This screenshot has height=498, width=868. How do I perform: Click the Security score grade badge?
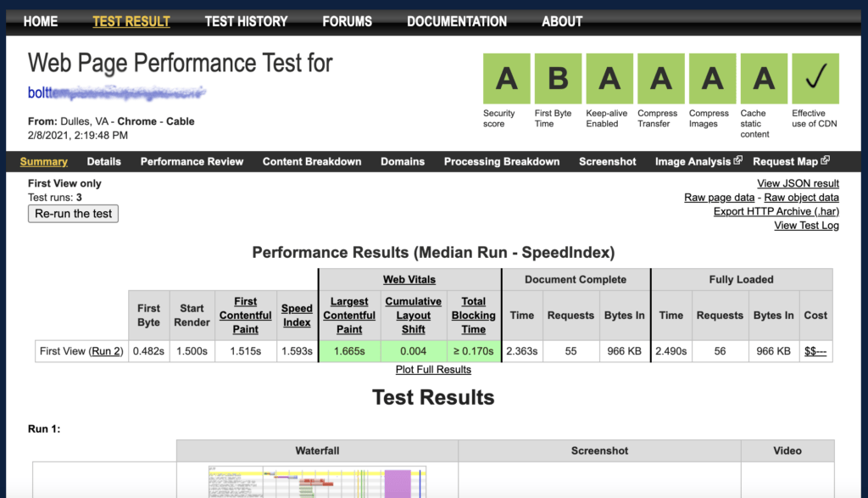506,77
